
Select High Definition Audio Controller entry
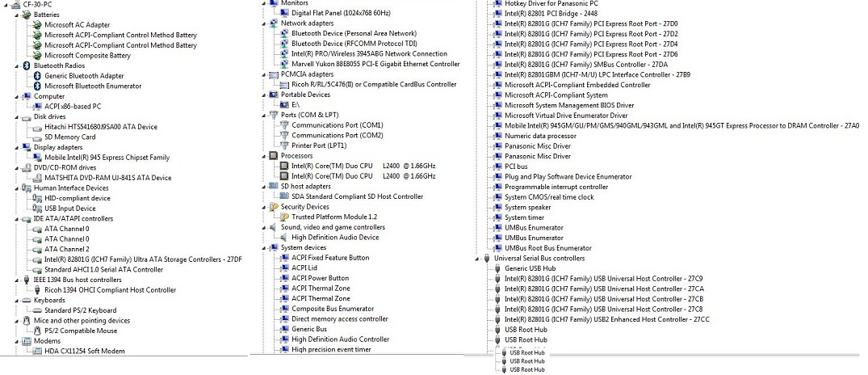340,339
